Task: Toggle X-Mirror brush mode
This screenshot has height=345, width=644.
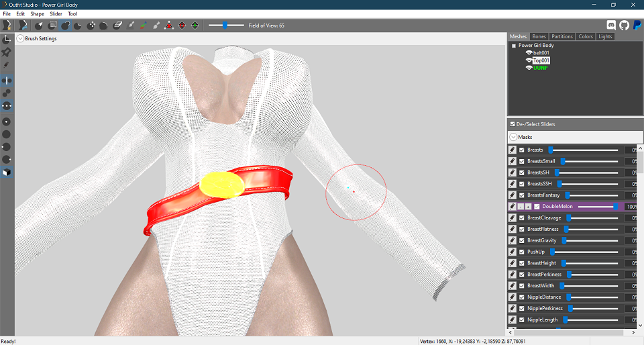Action: (x=7, y=81)
